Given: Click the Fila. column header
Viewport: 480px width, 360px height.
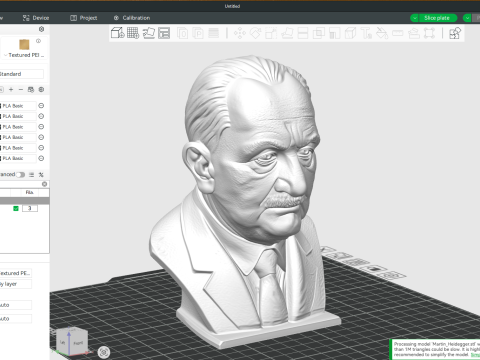Looking at the screenshot, I should tap(30, 193).
